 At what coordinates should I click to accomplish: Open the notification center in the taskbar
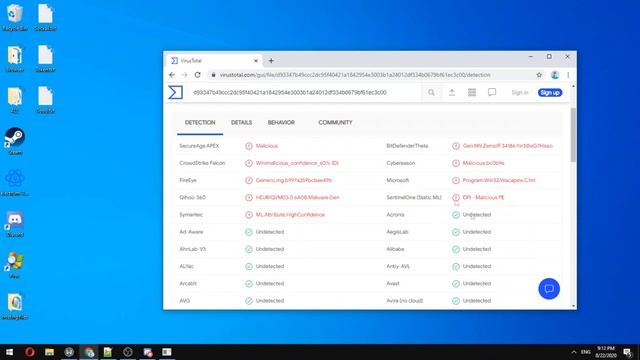coord(628,352)
